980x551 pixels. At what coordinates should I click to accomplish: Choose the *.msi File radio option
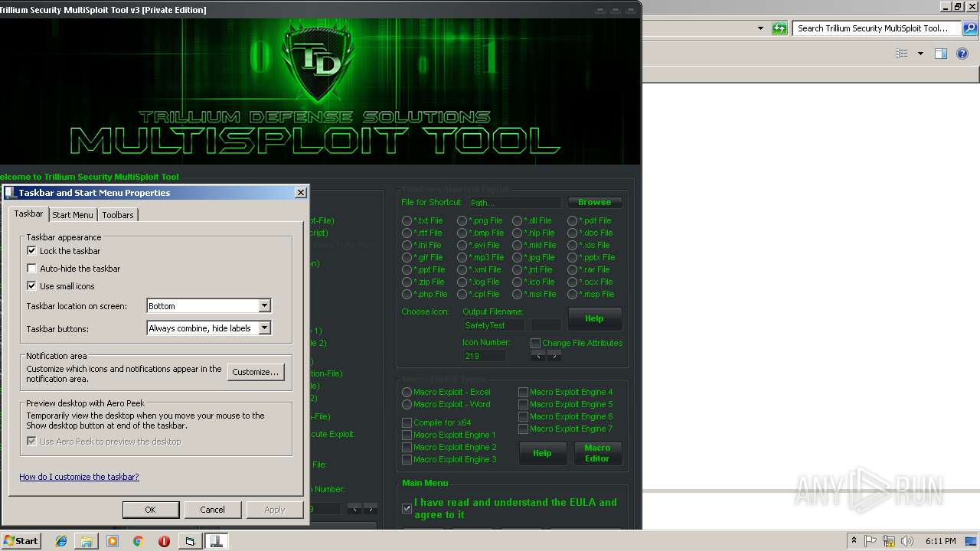pyautogui.click(x=517, y=294)
